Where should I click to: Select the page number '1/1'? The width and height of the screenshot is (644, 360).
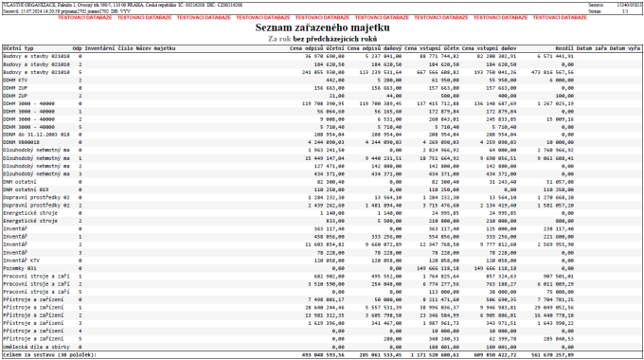[x=625, y=11]
